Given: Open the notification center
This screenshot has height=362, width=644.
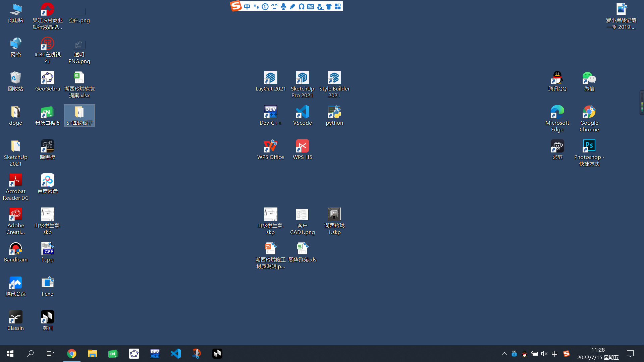Looking at the screenshot, I should click(630, 354).
